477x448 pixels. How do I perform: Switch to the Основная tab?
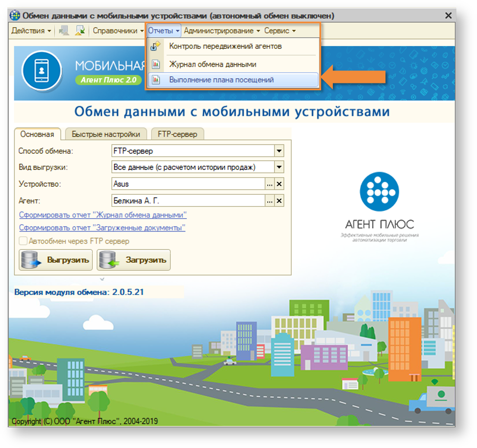tap(37, 134)
